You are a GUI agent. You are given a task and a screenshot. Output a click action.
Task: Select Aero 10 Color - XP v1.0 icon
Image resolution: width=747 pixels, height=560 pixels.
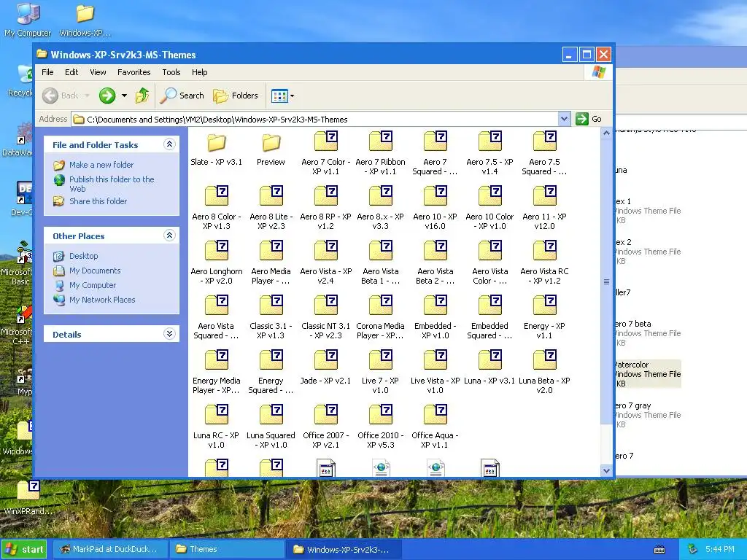(490, 195)
